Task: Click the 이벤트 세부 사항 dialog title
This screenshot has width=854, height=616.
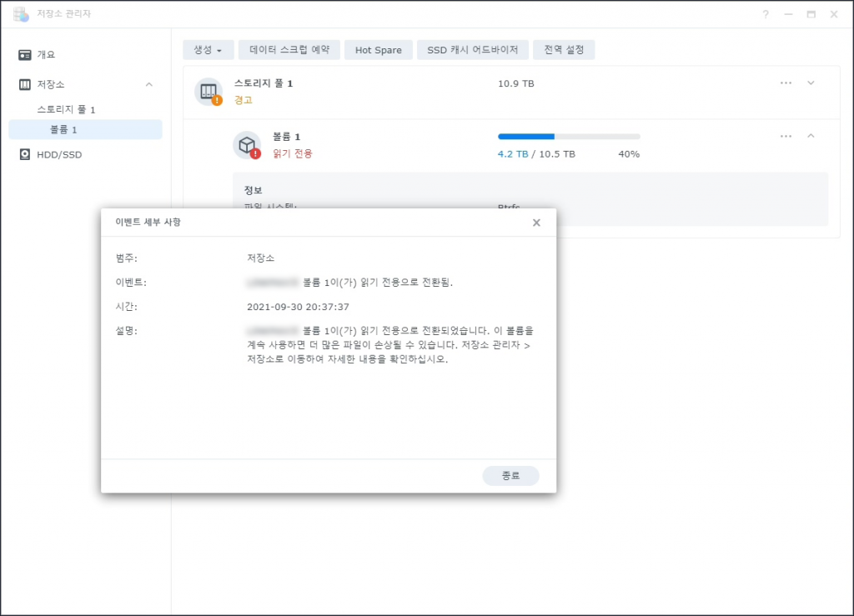Action: 148,222
